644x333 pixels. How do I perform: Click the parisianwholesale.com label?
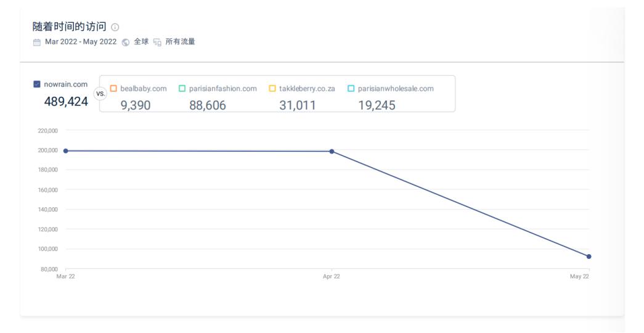tap(396, 88)
